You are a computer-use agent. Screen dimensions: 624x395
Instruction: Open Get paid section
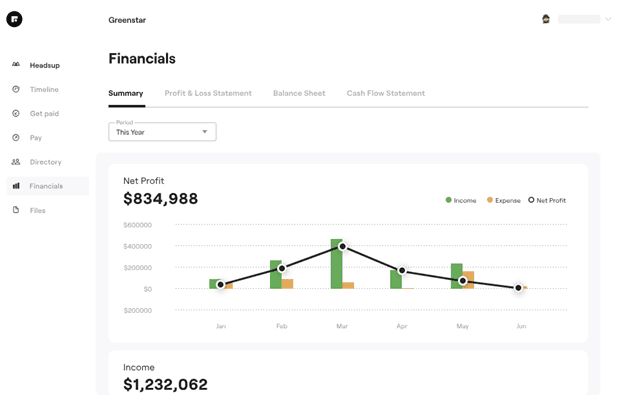(x=44, y=114)
